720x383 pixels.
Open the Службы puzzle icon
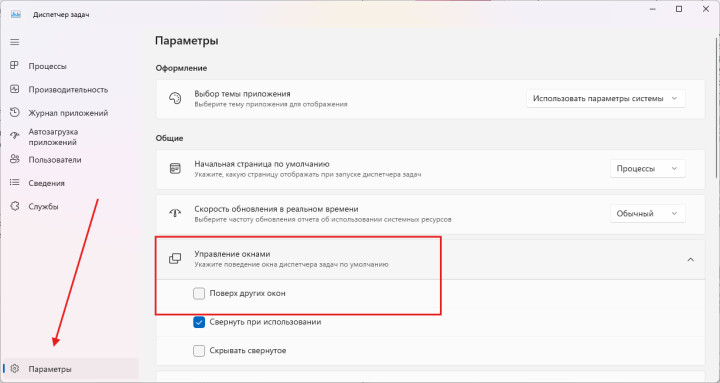pyautogui.click(x=15, y=206)
